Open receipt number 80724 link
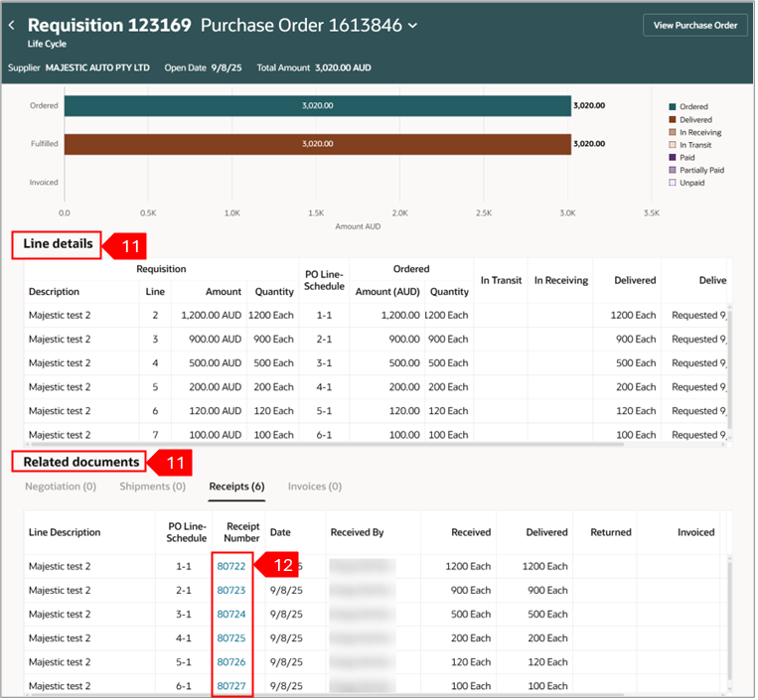This screenshot has height=700, width=758. 230,614
